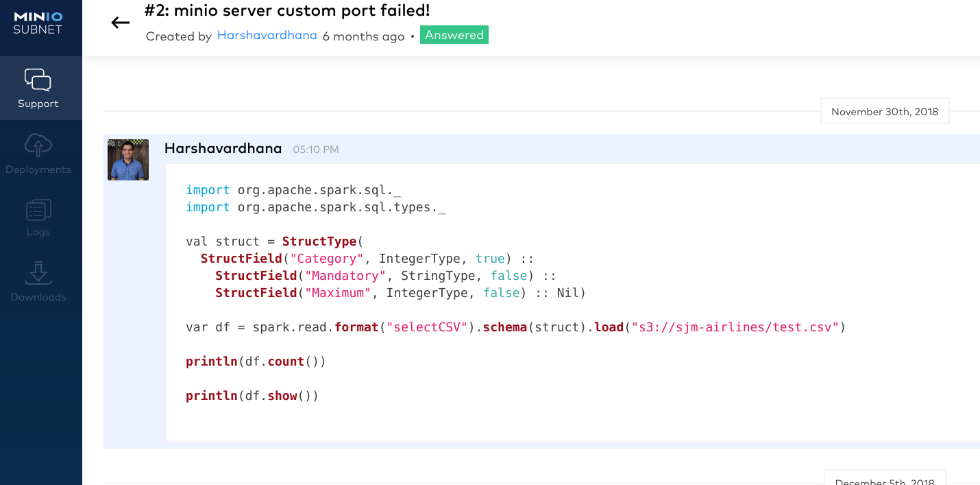Select the Deployments label in sidebar

(x=38, y=169)
